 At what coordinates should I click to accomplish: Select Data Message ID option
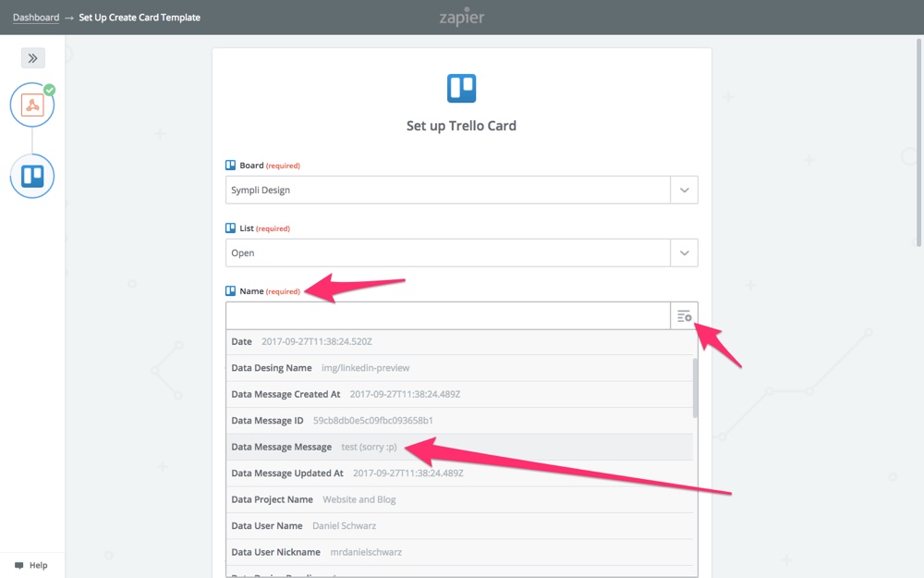[x=459, y=421]
